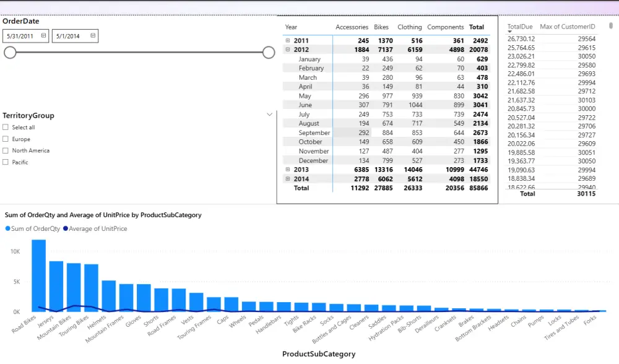This screenshot has width=619, height=364.
Task: Click the TotalDue sort descending arrow
Action: tap(509, 32)
